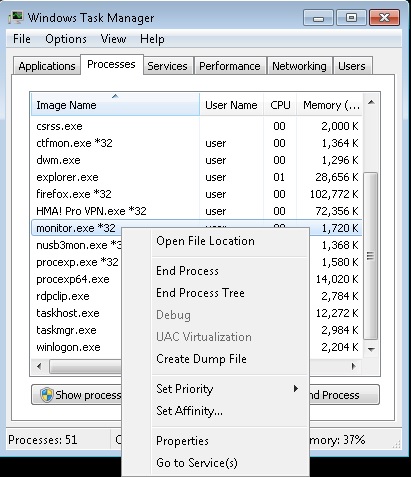This screenshot has width=411, height=477.
Task: Choose Go to Service(s)
Action: point(215,463)
